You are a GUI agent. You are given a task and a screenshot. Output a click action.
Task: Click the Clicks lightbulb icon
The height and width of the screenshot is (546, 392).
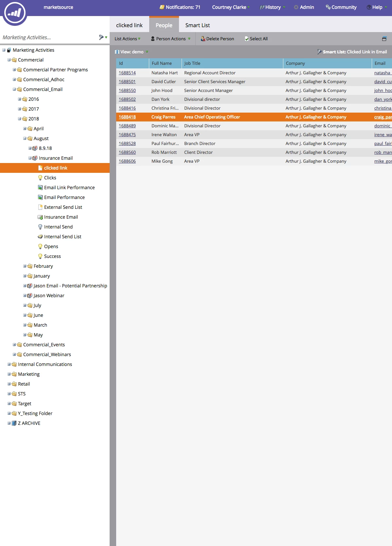point(40,178)
